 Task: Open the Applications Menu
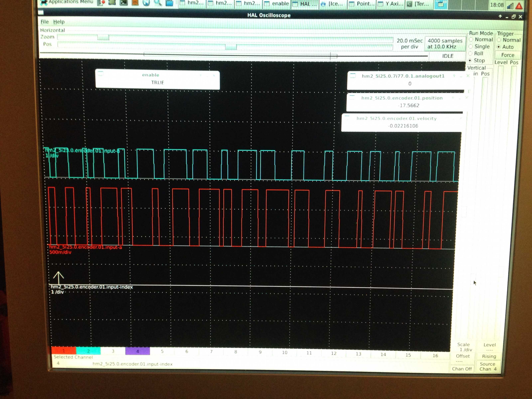(67, 2)
